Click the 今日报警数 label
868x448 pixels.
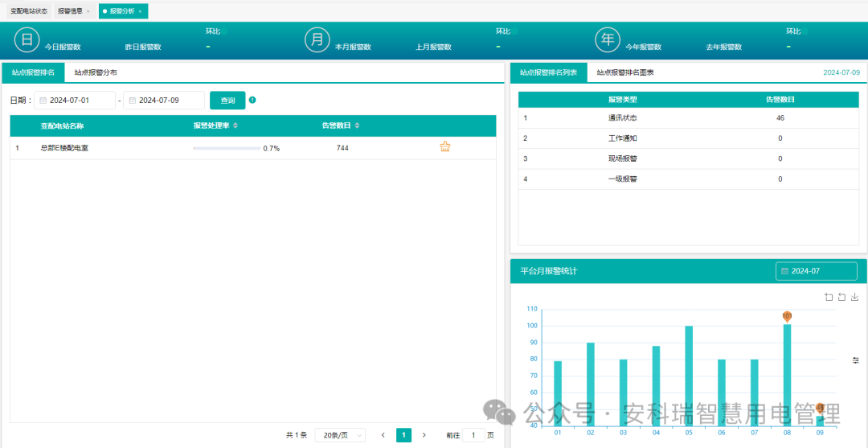pos(63,47)
